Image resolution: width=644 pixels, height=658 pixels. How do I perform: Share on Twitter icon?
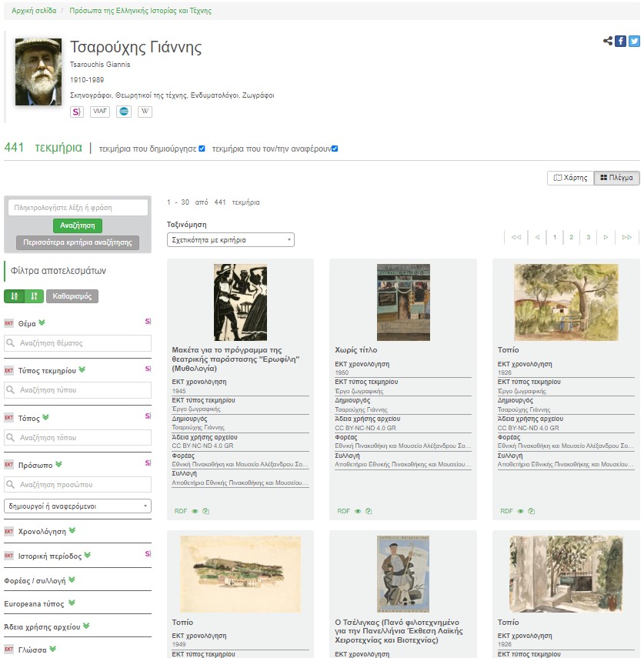point(634,41)
